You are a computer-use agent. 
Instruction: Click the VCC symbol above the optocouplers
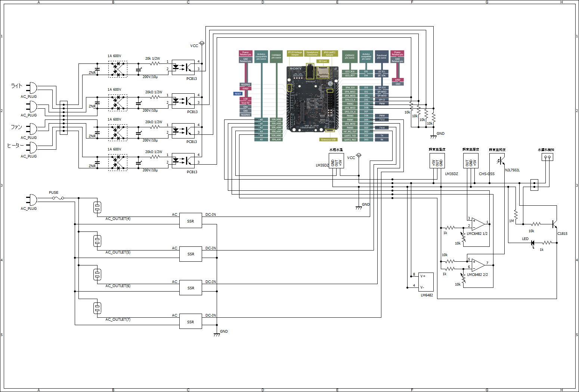click(202, 43)
